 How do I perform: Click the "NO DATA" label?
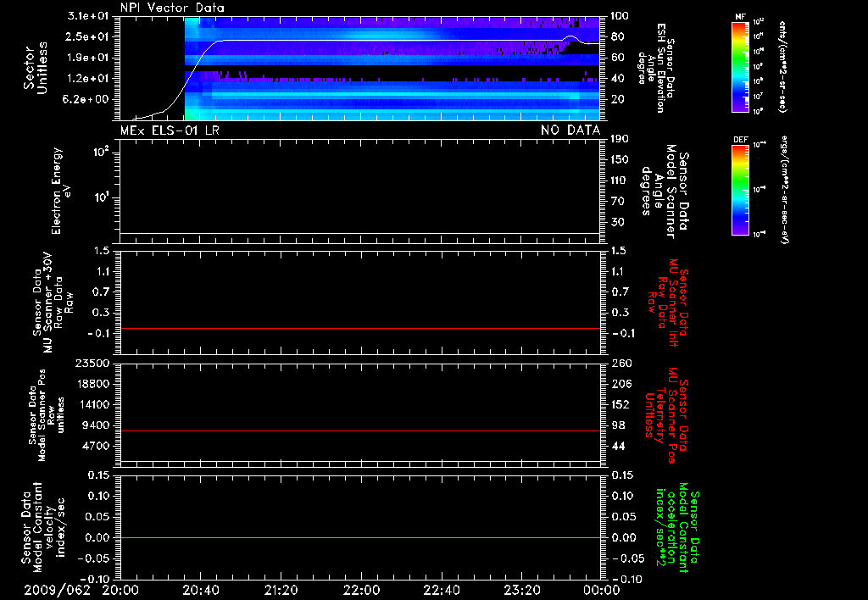pyautogui.click(x=570, y=131)
